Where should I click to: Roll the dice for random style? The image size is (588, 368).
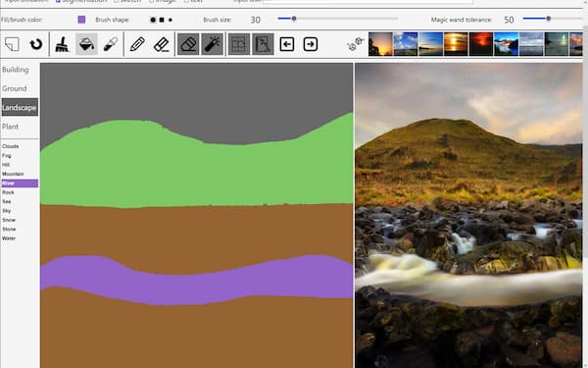click(x=356, y=44)
